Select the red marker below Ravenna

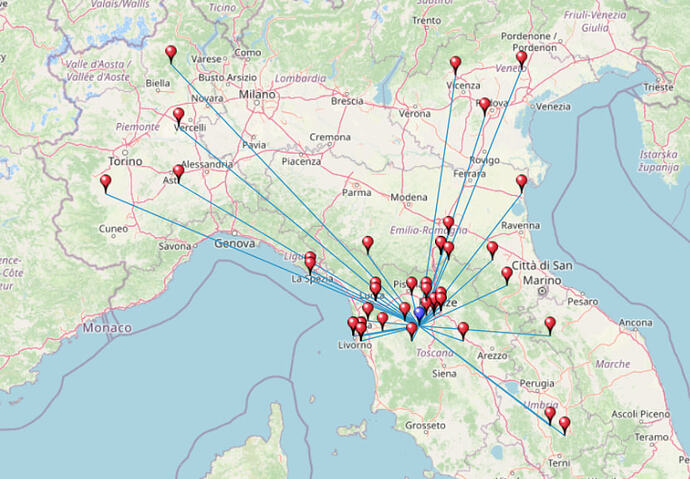(492, 248)
